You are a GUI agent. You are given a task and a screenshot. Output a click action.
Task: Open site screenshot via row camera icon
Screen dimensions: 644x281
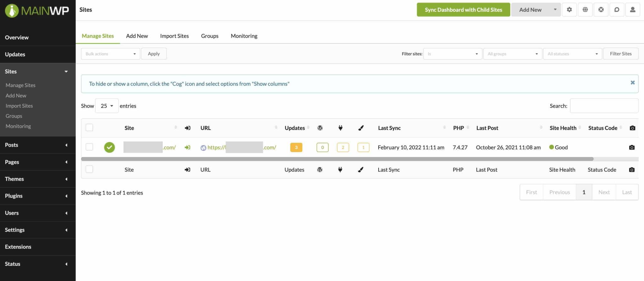point(632,147)
